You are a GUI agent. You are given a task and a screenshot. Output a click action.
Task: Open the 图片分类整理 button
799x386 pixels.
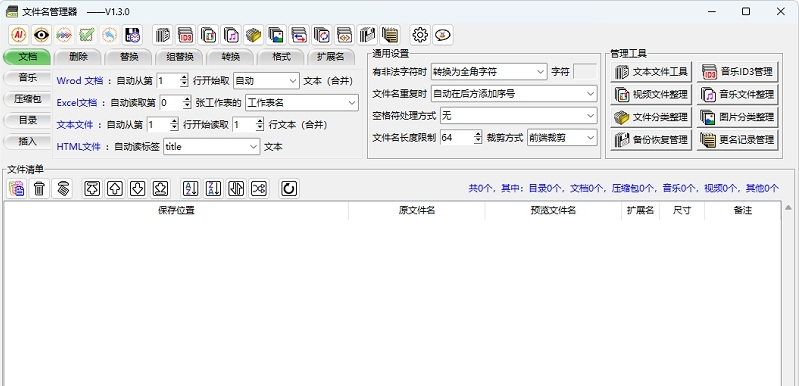tap(737, 117)
